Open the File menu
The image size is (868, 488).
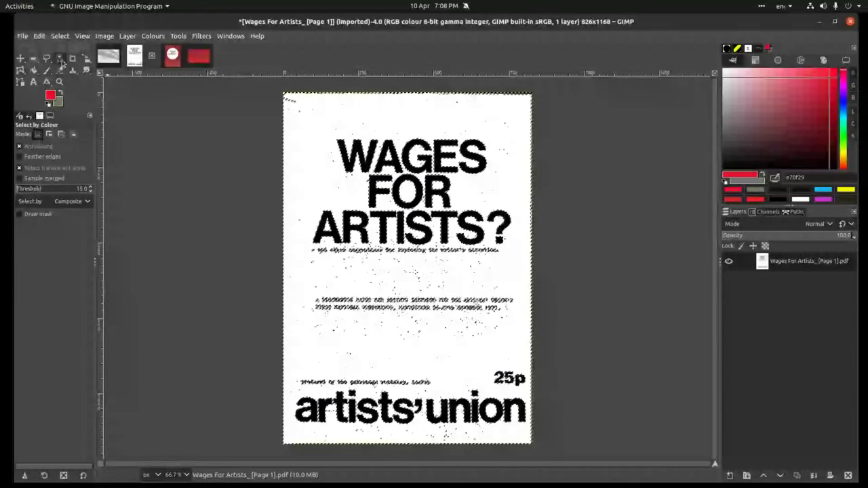click(x=22, y=36)
